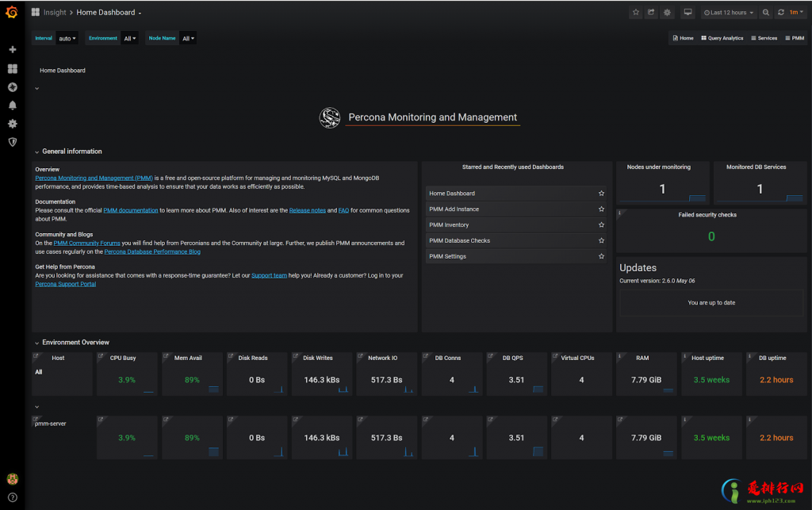Screen dimensions: 812x510
Task: Toggle the star for PMM Add Instance
Action: (x=601, y=209)
